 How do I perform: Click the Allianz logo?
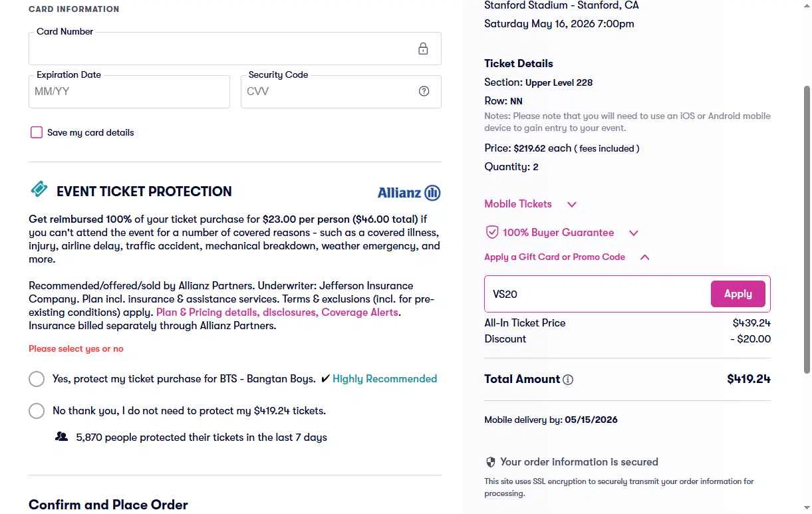point(409,193)
